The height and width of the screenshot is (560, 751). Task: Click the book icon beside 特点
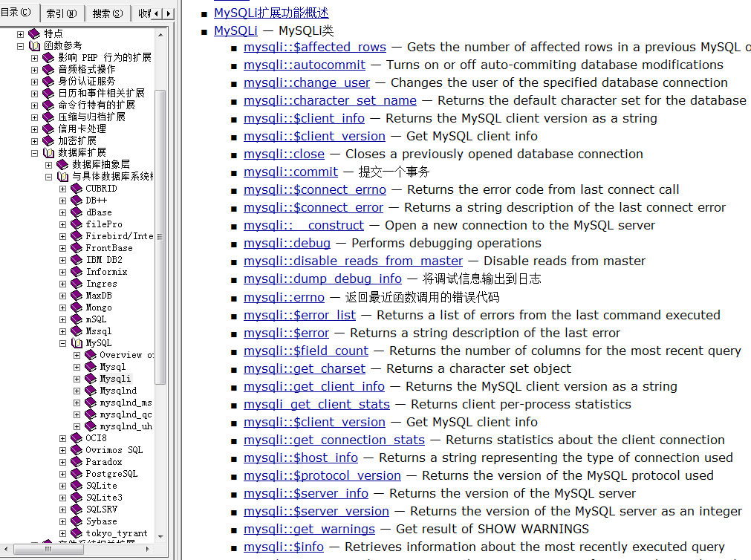[34, 33]
